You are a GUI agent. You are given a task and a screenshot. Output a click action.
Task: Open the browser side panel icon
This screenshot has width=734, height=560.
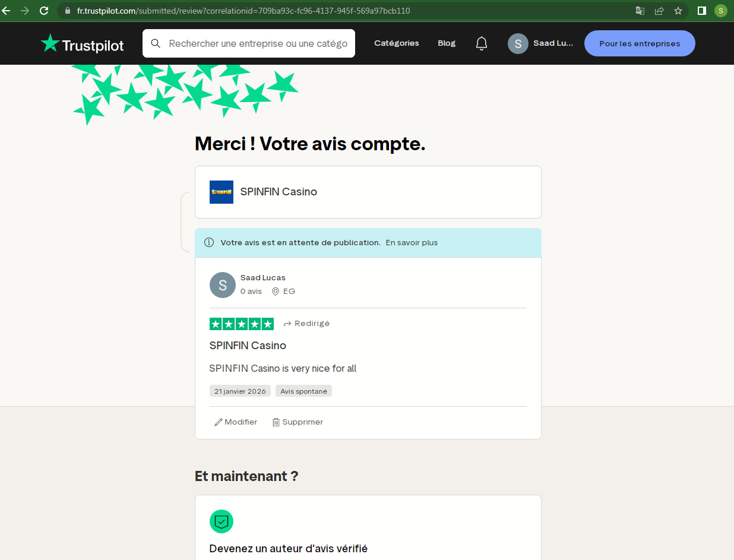[701, 11]
